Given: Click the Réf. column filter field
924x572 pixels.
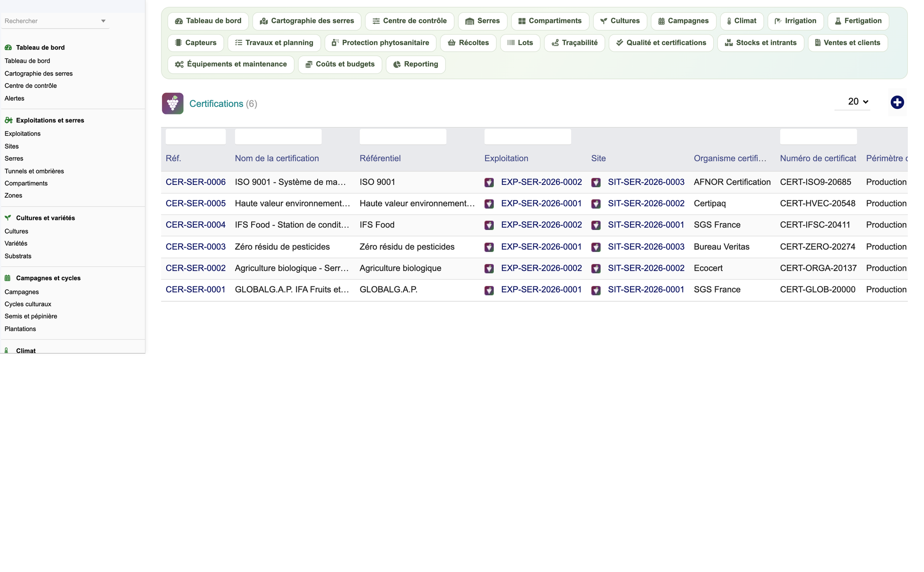Looking at the screenshot, I should (196, 137).
